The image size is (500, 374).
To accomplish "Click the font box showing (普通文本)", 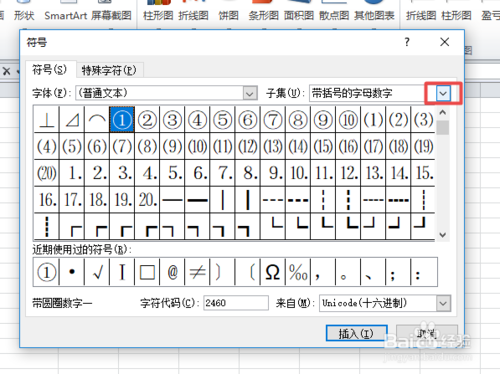I will tap(166, 93).
